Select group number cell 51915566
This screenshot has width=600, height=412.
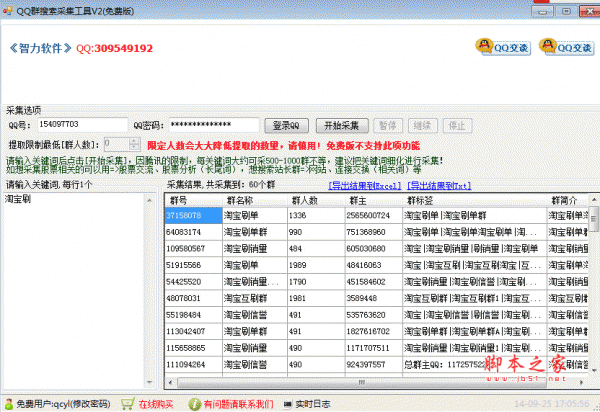[x=194, y=265]
